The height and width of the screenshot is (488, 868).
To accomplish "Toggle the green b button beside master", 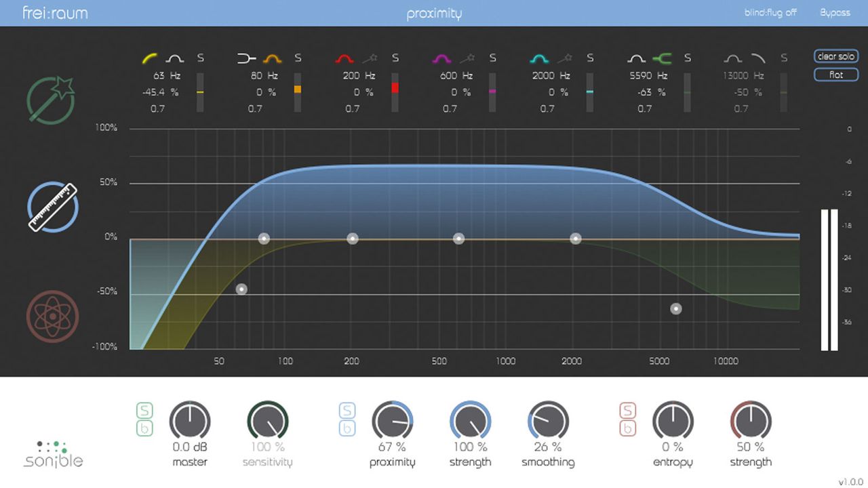I will (144, 428).
